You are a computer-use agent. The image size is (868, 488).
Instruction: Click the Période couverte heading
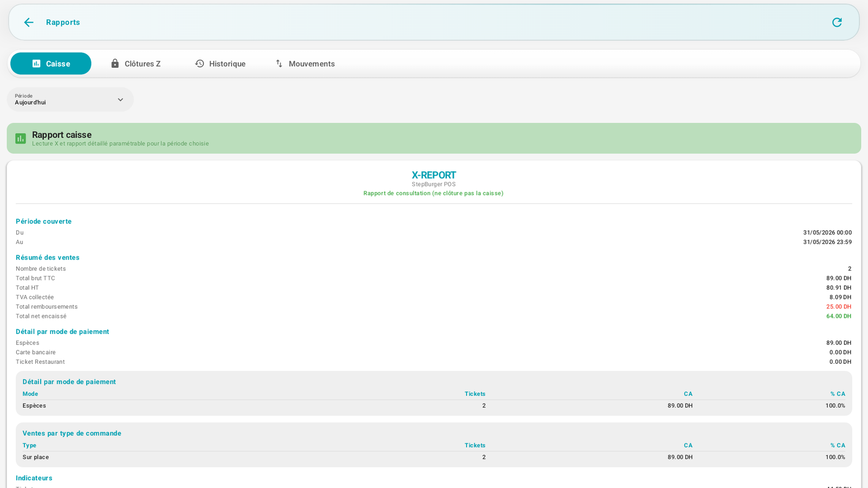[x=43, y=221]
